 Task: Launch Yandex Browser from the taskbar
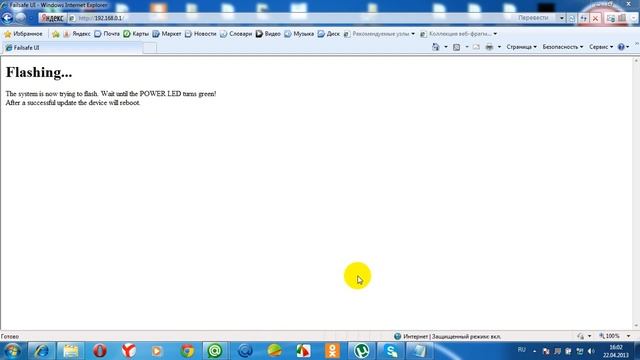pyautogui.click(x=129, y=351)
